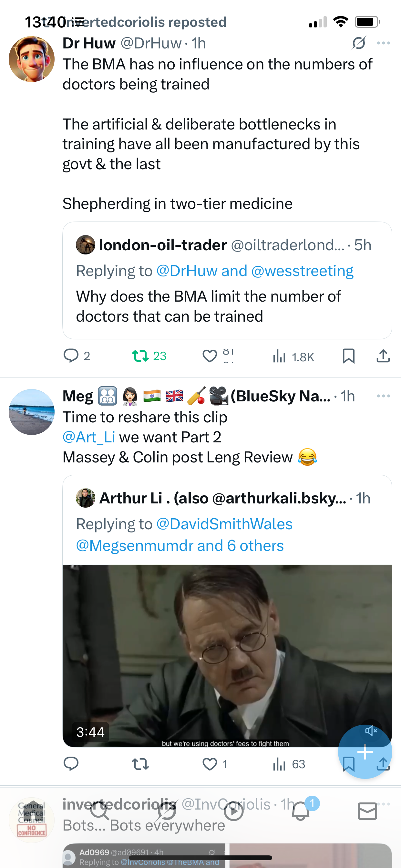Viewport: 401px width, 868px height.
Task: Tap the compose new post button
Action: click(365, 751)
